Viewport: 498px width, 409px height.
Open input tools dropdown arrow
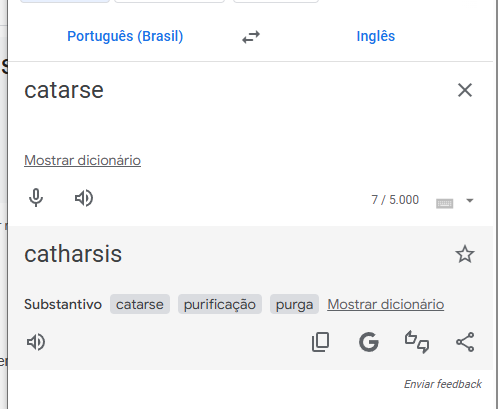click(x=470, y=200)
